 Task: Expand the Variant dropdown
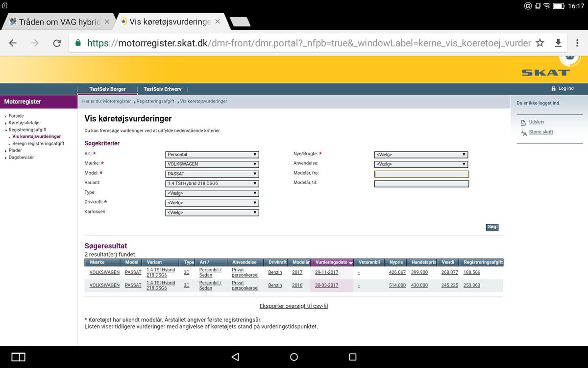pyautogui.click(x=212, y=184)
